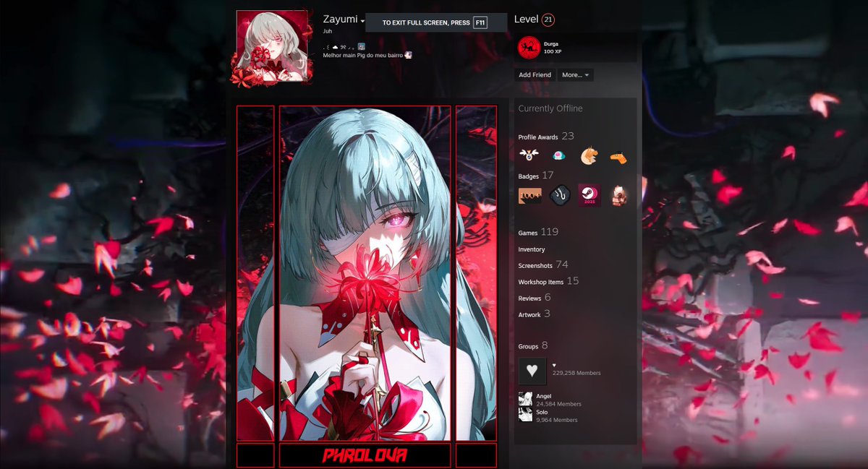868x469 pixels.
Task: Select the winged medal profile award icon
Action: click(529, 155)
